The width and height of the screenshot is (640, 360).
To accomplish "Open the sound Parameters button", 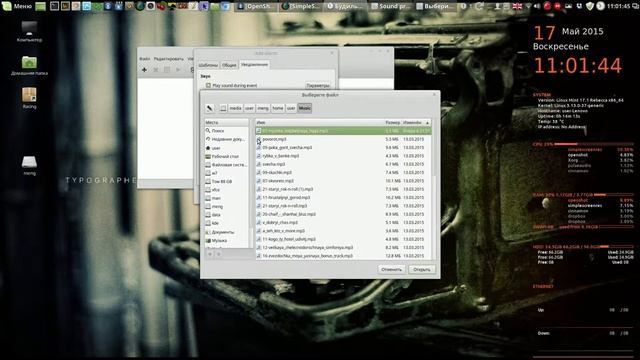I will [x=318, y=86].
